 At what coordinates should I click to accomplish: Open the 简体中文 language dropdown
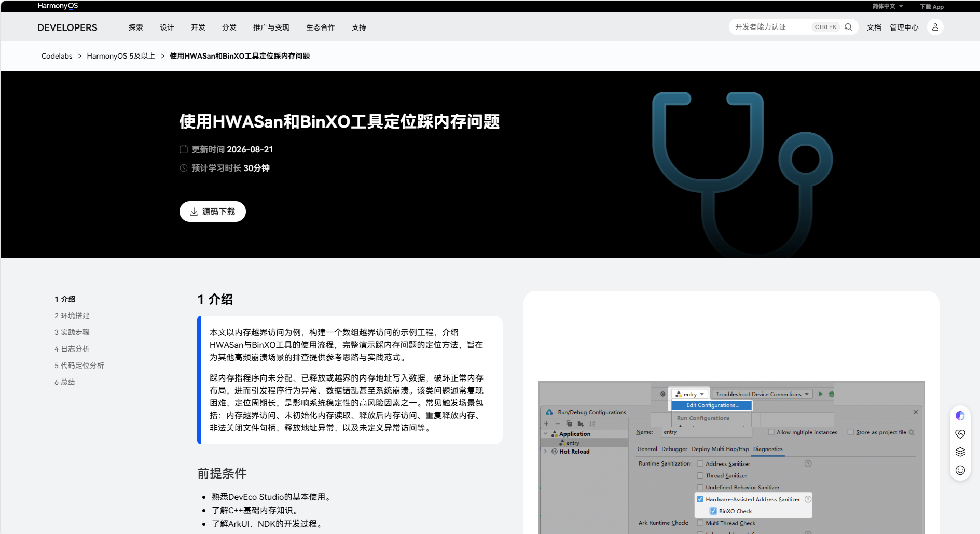click(x=888, y=6)
